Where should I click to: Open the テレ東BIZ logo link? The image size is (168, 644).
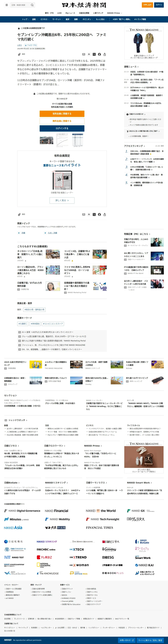(44, 557)
